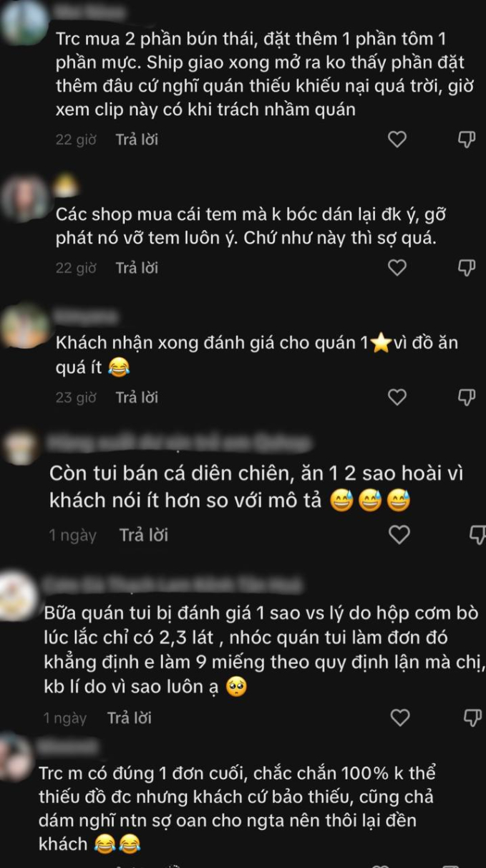Dislike the cá diên chiên comment

tap(478, 534)
